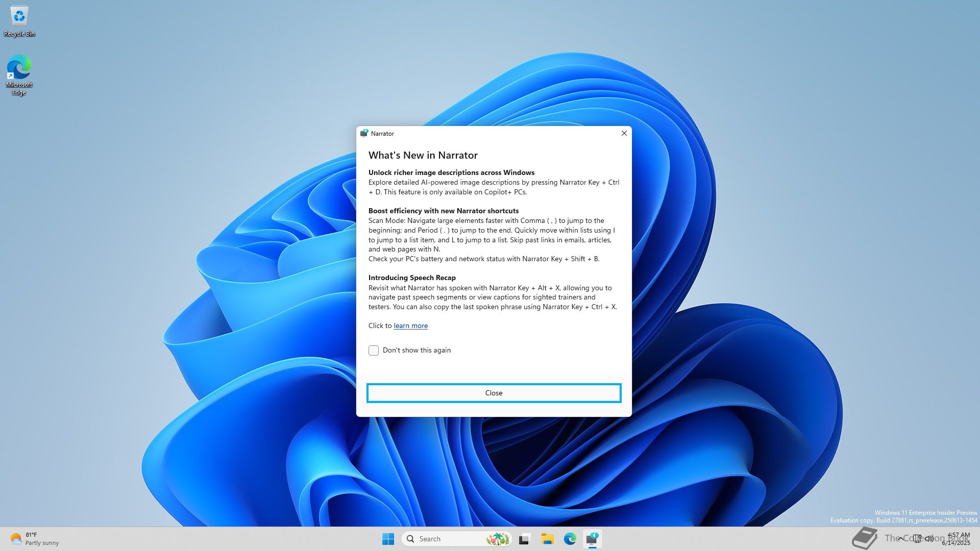Check 'Don't show this again' checkbox
The height and width of the screenshot is (551, 980).
pos(374,350)
